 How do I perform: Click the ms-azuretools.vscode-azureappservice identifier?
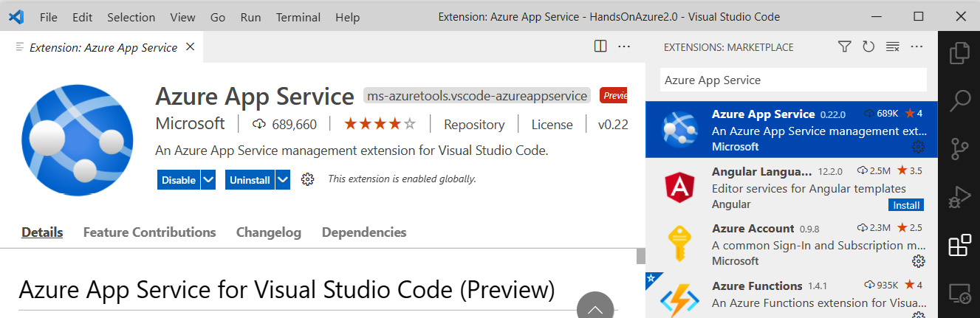coord(477,96)
